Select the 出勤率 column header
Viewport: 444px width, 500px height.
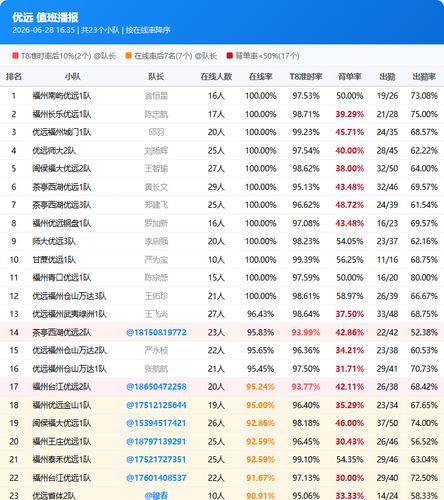424,77
